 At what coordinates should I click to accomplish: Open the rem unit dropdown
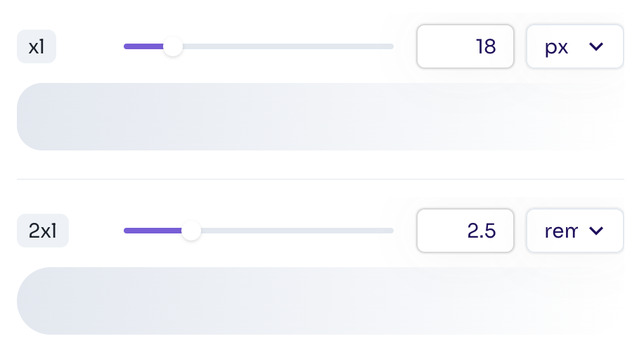click(574, 231)
